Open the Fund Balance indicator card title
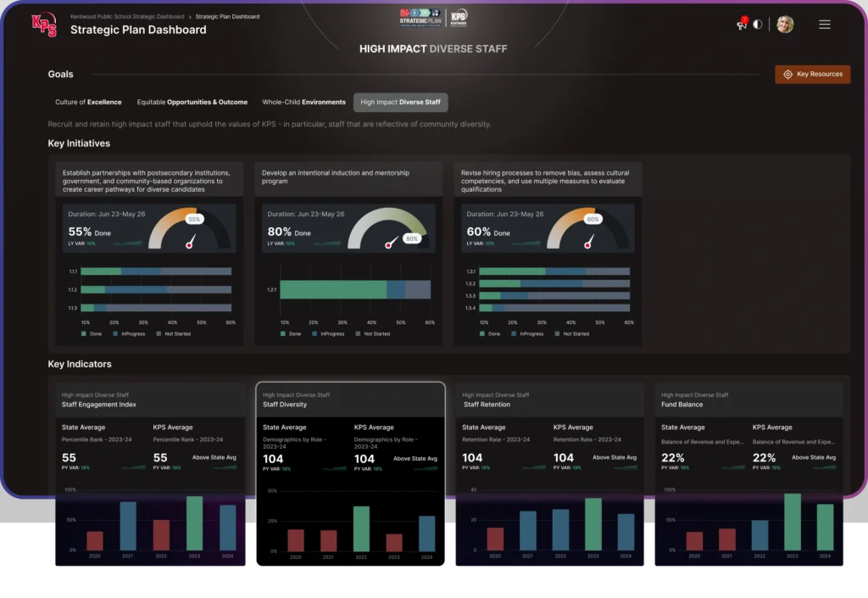The height and width of the screenshot is (598, 868). coord(682,405)
